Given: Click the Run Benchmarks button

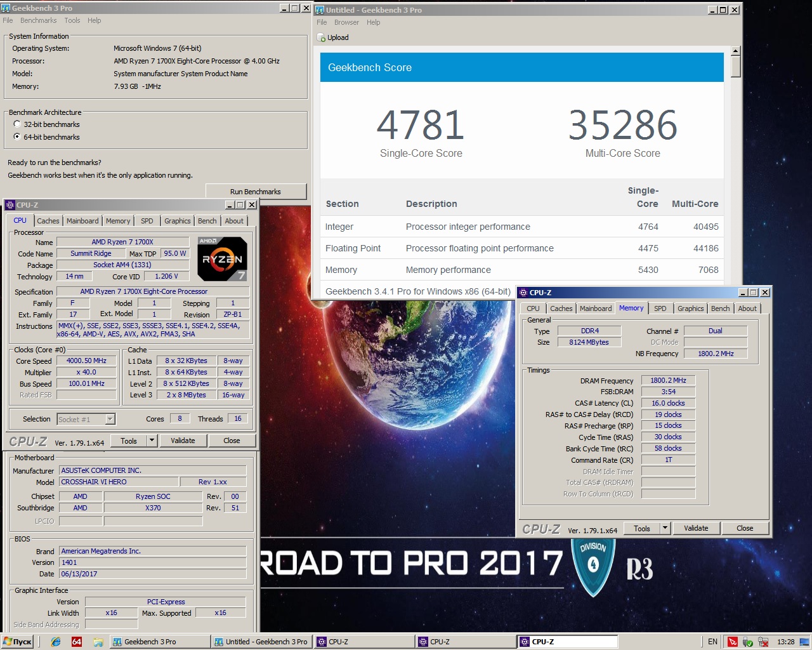Looking at the screenshot, I should pyautogui.click(x=256, y=192).
